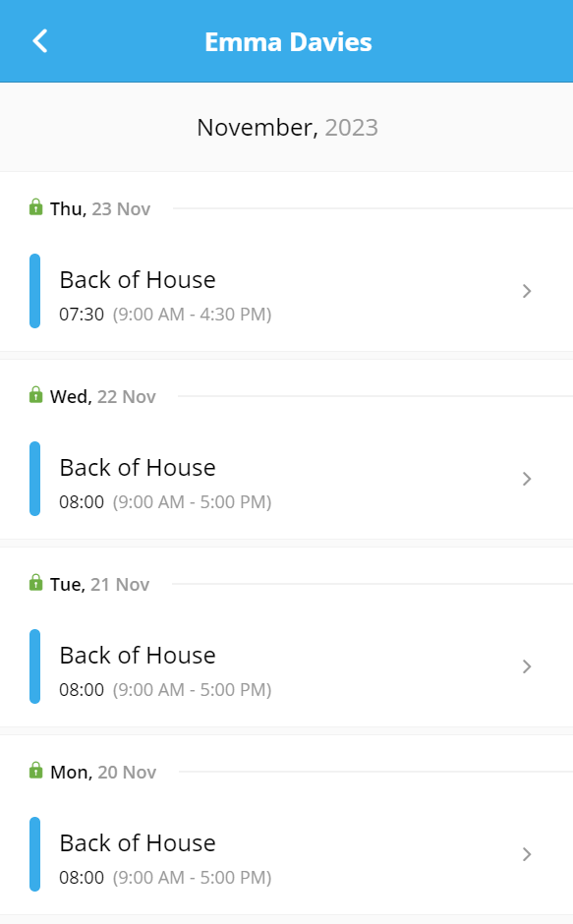
Task: Open Thursday shift details chevron
Action: 527,291
